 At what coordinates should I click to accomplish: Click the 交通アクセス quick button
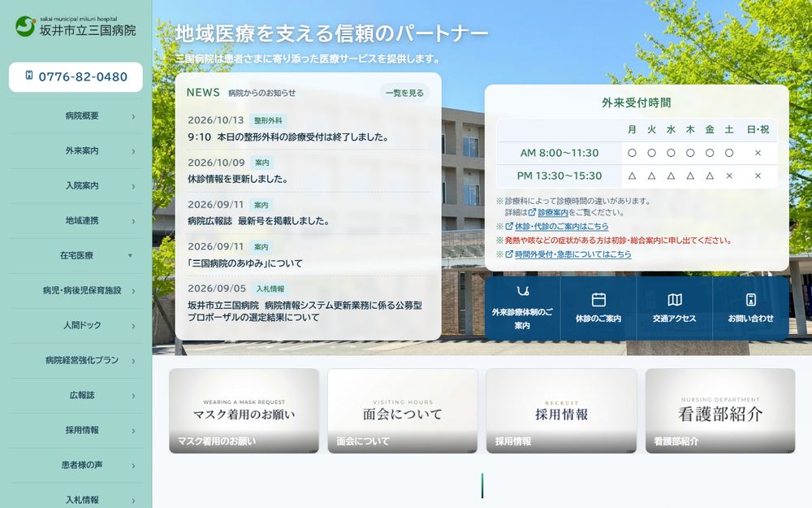(x=674, y=308)
